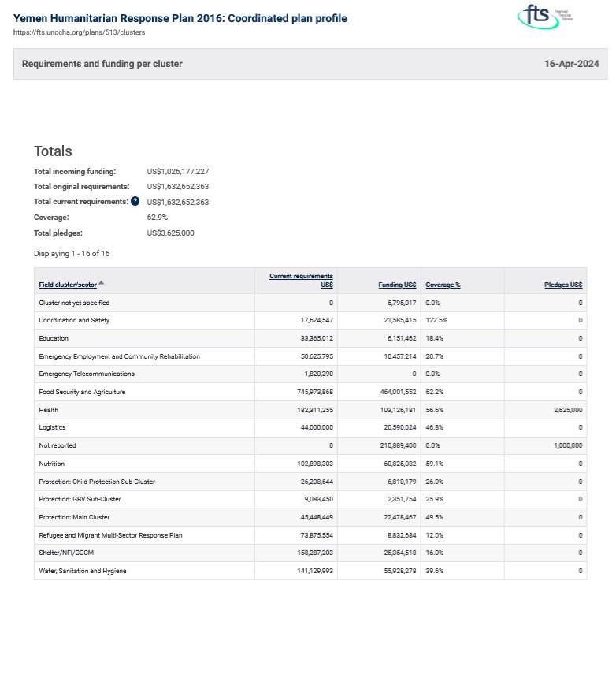Click the FTS logo
The height and width of the screenshot is (674, 616).
[544, 17]
